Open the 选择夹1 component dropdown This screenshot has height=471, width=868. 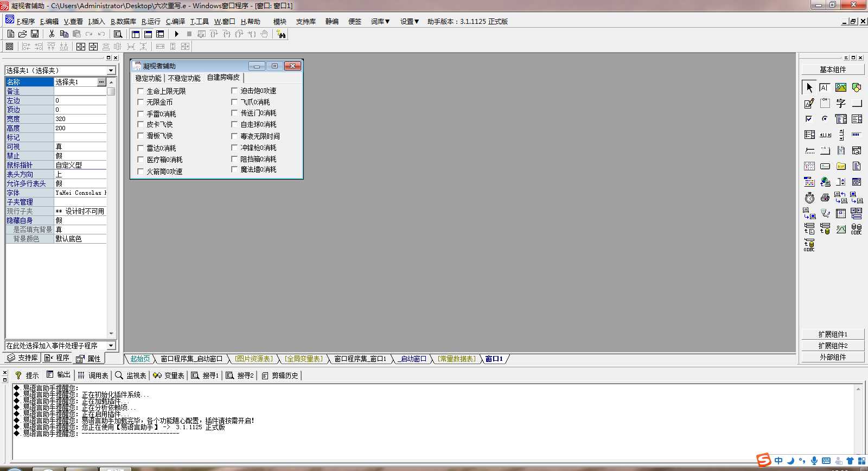pyautogui.click(x=111, y=71)
